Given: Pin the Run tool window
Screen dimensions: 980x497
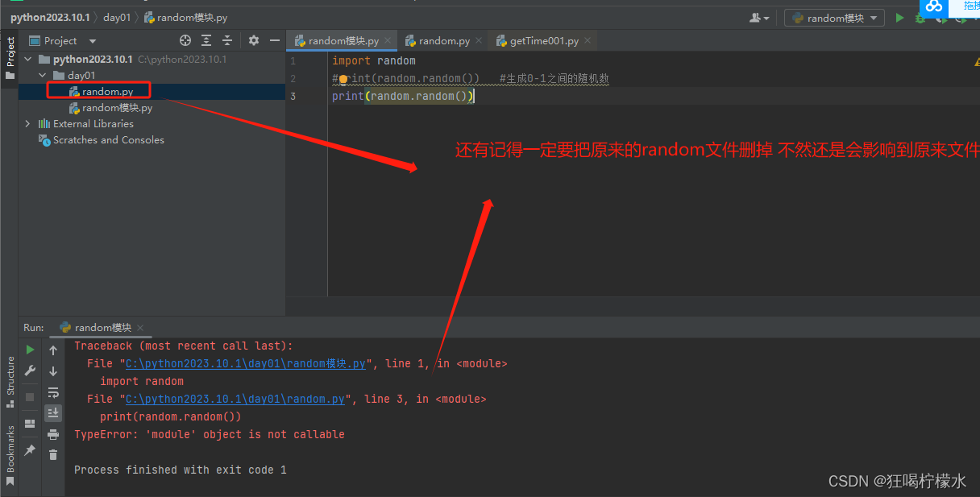Looking at the screenshot, I should (30, 449).
